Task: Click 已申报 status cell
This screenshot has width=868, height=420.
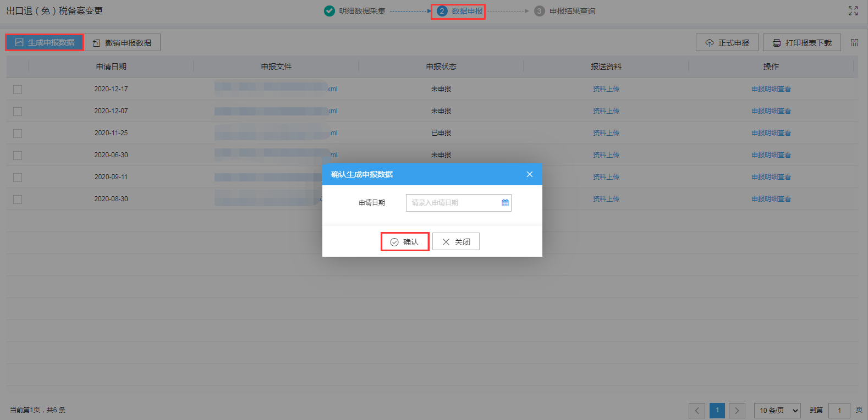Action: tap(441, 133)
